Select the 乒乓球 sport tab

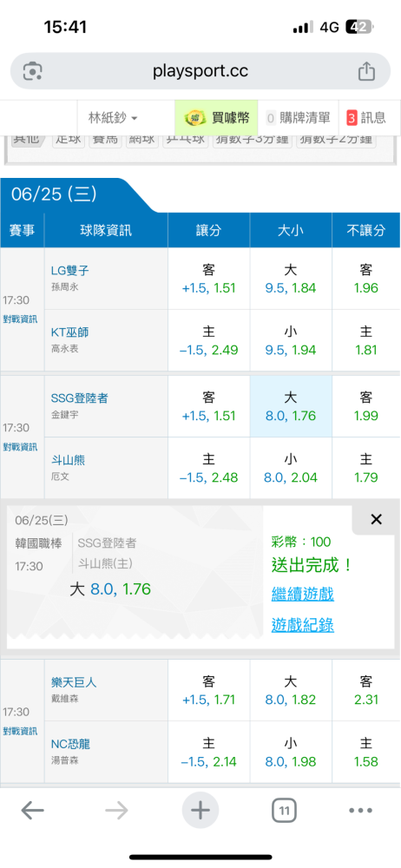185,140
